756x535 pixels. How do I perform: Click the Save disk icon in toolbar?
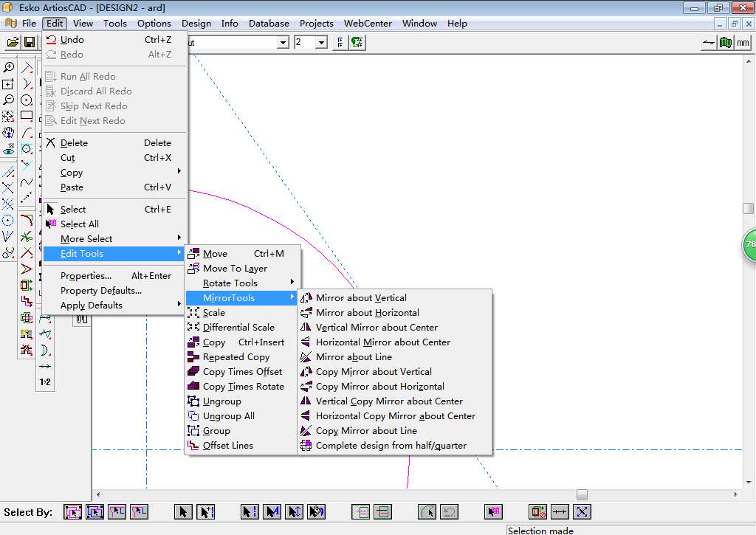pos(29,43)
